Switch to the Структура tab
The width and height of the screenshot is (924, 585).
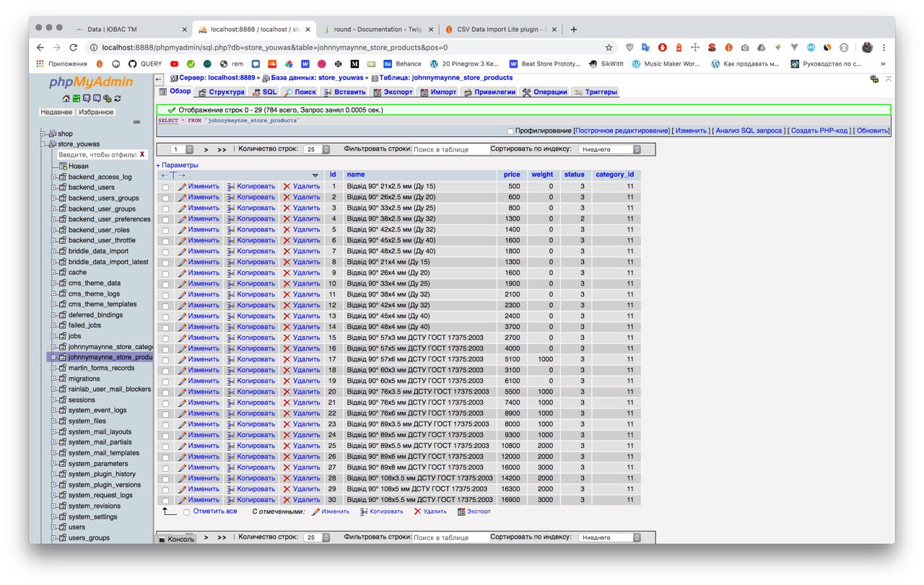pos(221,92)
